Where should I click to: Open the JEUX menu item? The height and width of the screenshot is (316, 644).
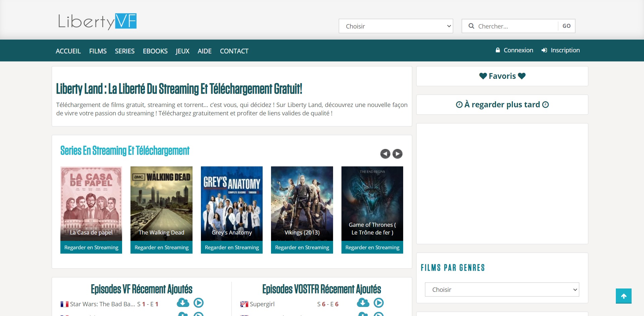point(182,51)
